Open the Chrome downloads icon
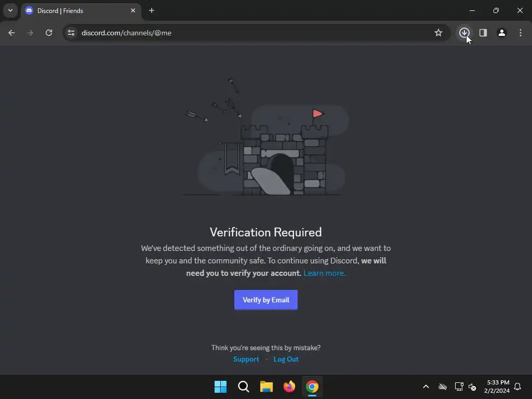532x399 pixels. click(x=464, y=33)
